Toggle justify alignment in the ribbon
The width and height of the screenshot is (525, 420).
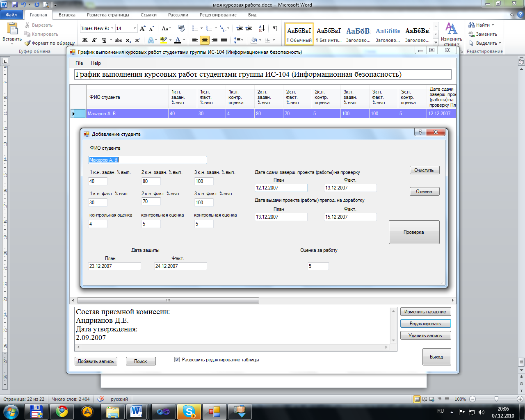point(224,40)
